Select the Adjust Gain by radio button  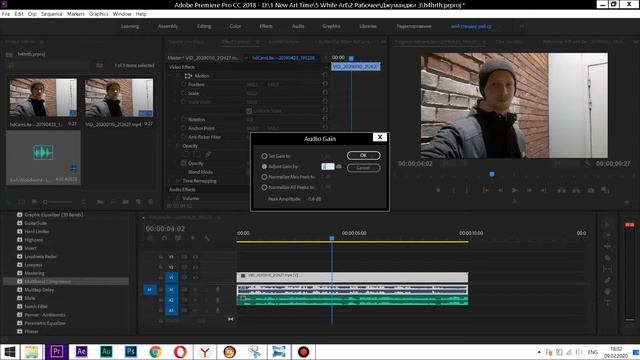click(264, 167)
